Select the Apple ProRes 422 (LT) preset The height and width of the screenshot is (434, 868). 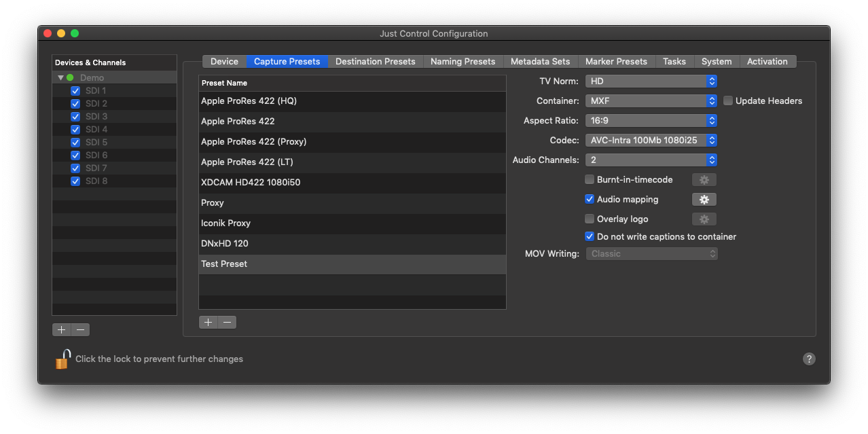coord(352,162)
